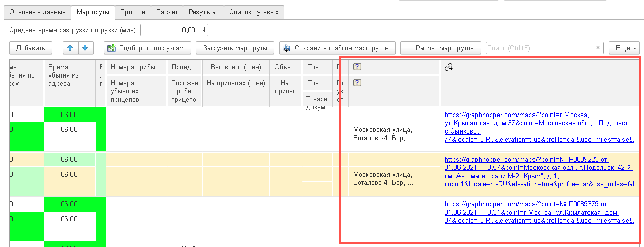Switch to Результат tab

pyautogui.click(x=204, y=12)
